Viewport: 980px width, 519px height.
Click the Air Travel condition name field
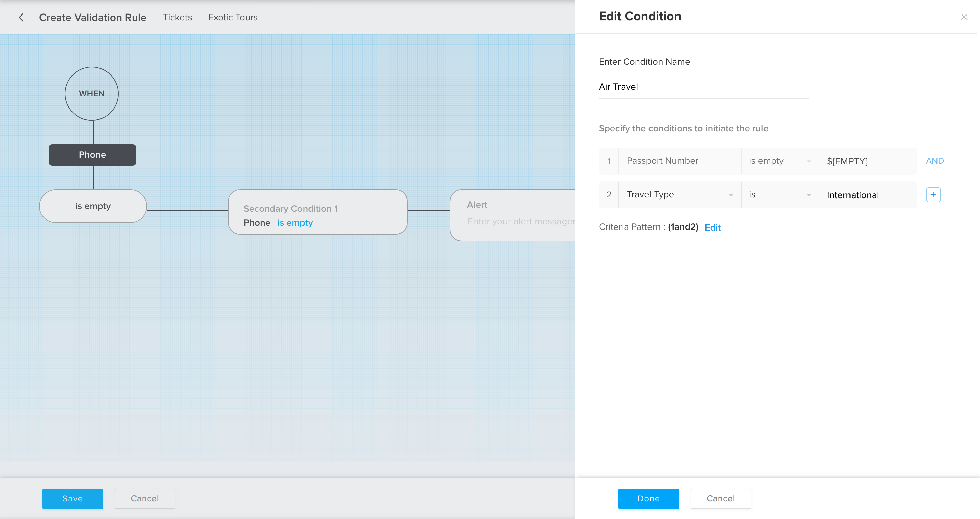pyautogui.click(x=703, y=87)
